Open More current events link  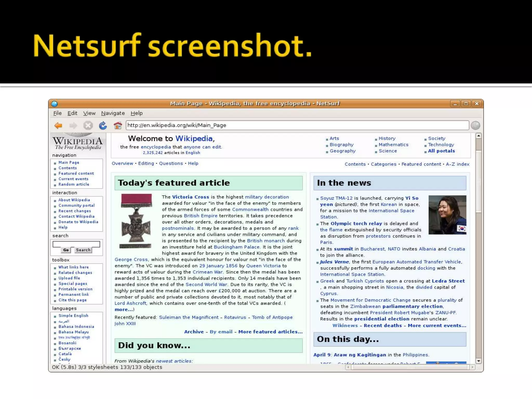coord(437,325)
